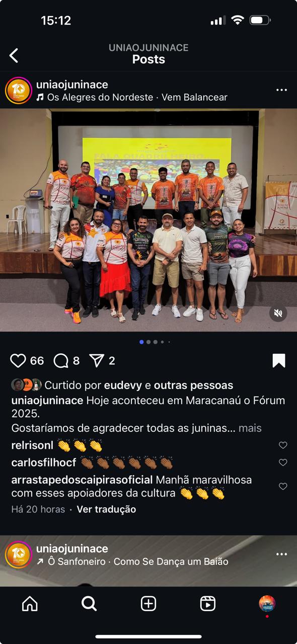Image resolution: width=297 pixels, height=644 pixels.
Task: Unmute the post using the speaker icon
Action: (x=278, y=313)
